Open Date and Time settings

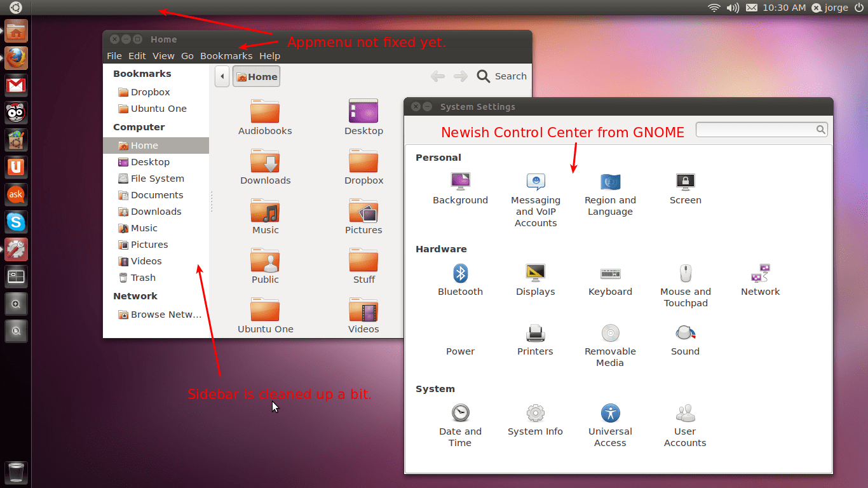[460, 426]
